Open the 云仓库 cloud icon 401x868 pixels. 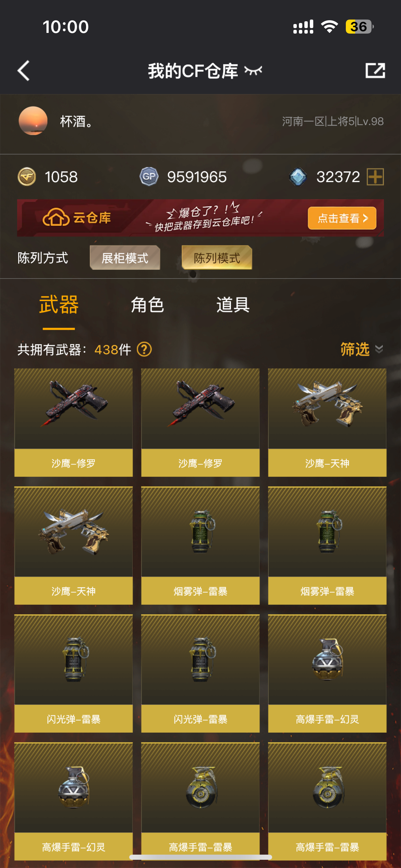click(x=56, y=217)
